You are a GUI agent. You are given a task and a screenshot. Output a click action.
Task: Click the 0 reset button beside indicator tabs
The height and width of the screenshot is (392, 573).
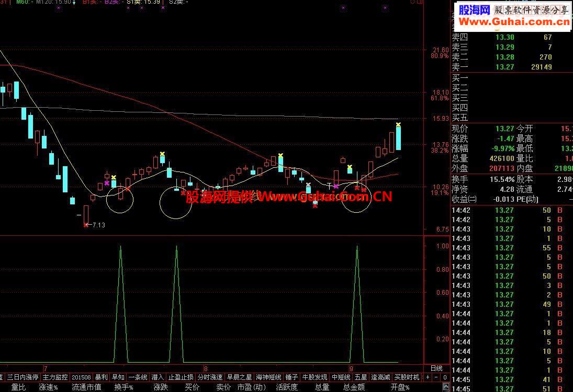click(445, 377)
